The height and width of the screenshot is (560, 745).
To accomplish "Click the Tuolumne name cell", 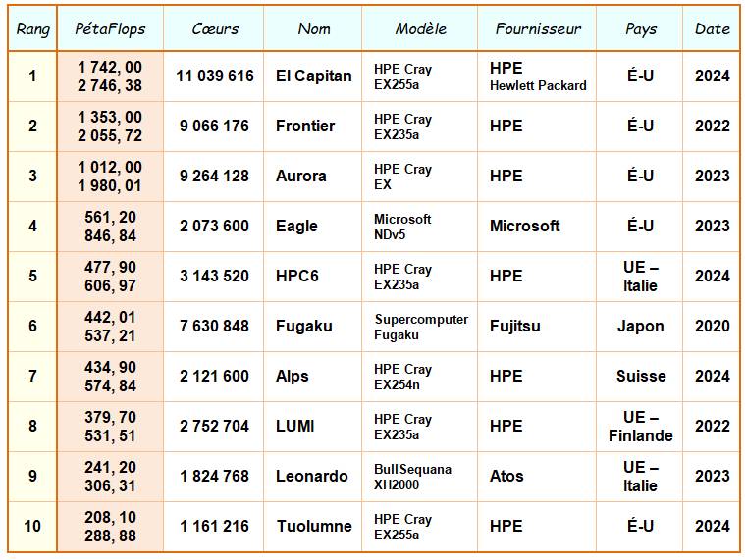I will (314, 526).
